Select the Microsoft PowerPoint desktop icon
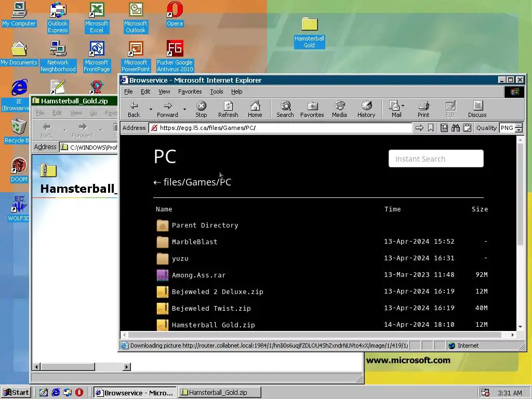The height and width of the screenshot is (399, 532). point(136,57)
